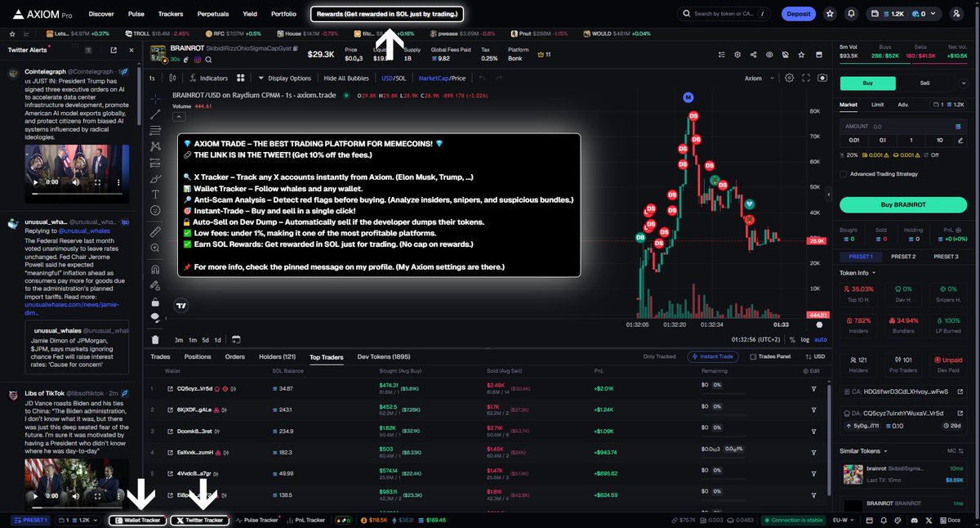Enter chart fullscreen mode

(x=805, y=78)
